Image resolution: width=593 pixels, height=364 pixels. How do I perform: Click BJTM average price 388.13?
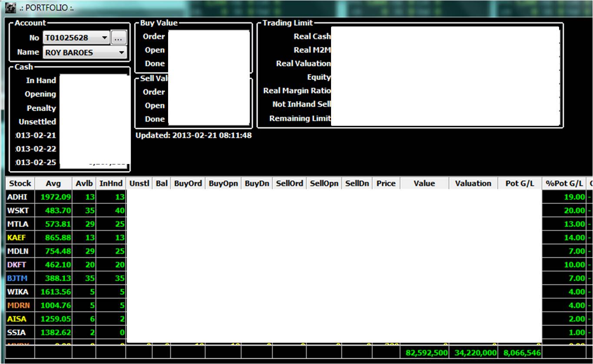[x=53, y=278]
